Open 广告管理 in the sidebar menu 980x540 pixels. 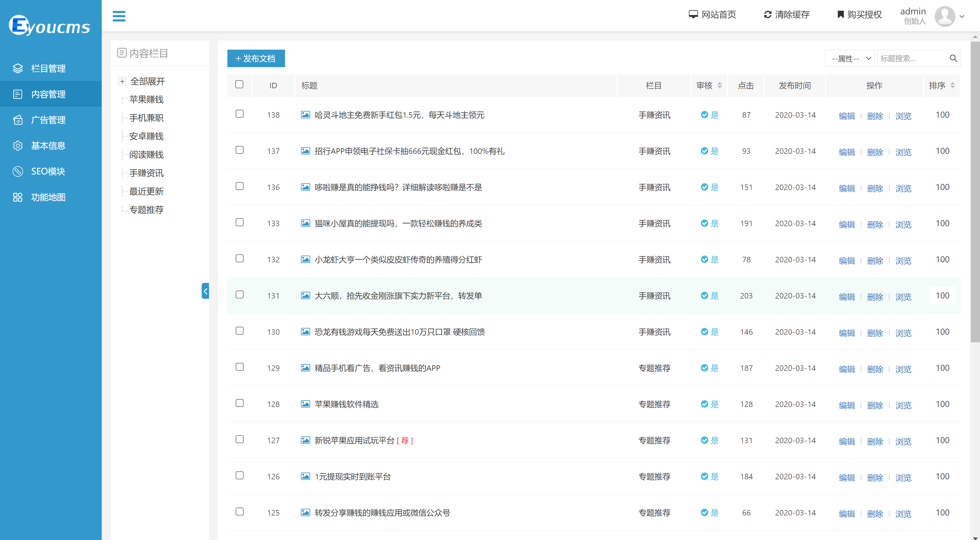pyautogui.click(x=48, y=120)
